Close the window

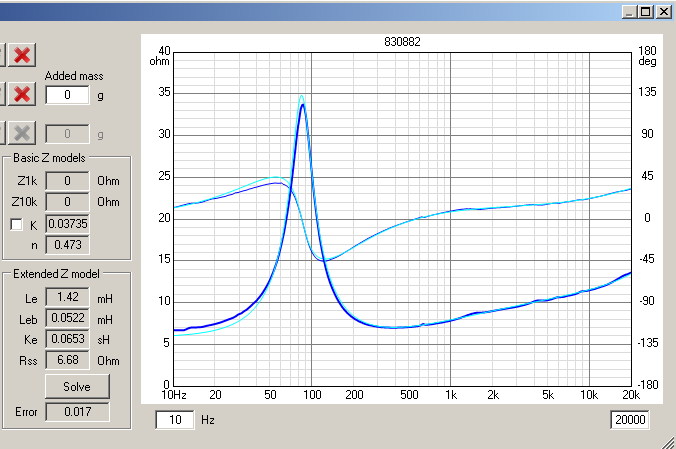click(663, 12)
